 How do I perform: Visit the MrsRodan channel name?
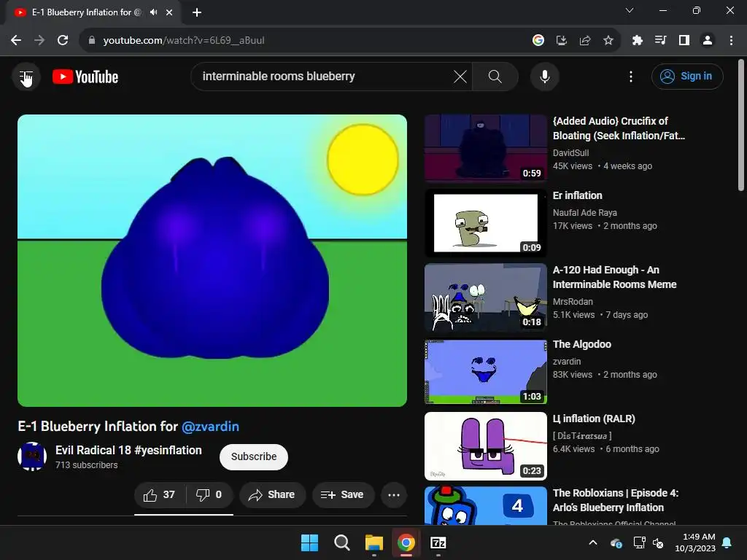[x=573, y=301]
